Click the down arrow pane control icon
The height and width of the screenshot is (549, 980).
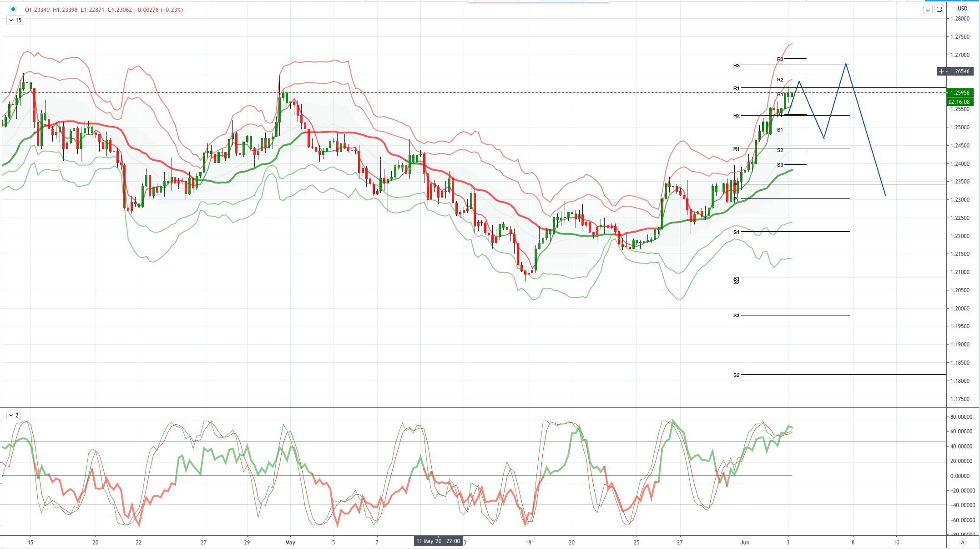coord(928,9)
